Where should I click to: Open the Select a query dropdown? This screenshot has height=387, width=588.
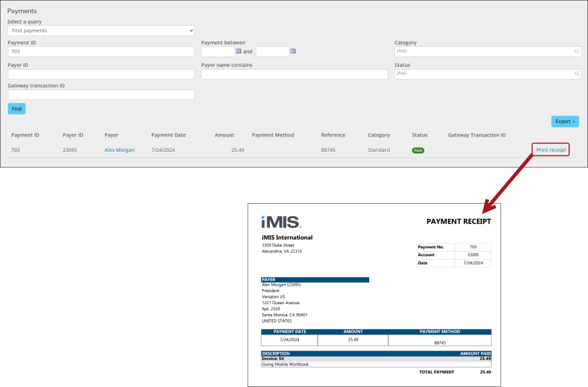pyautogui.click(x=101, y=30)
